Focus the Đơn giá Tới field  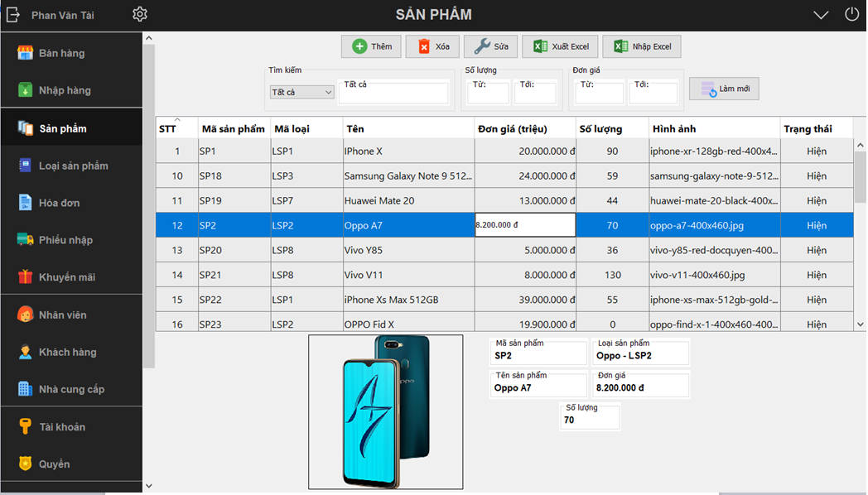(653, 92)
